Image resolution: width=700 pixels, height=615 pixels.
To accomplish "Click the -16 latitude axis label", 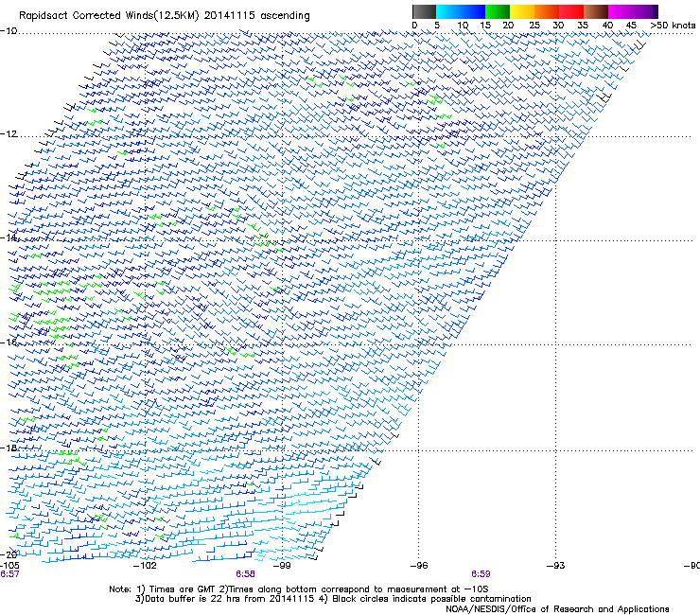I will (x=9, y=343).
